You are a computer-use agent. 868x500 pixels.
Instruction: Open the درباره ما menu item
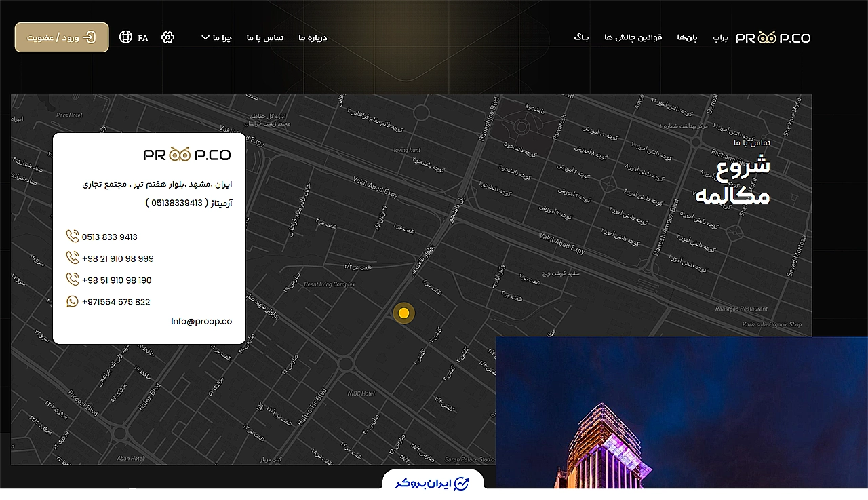click(x=313, y=37)
